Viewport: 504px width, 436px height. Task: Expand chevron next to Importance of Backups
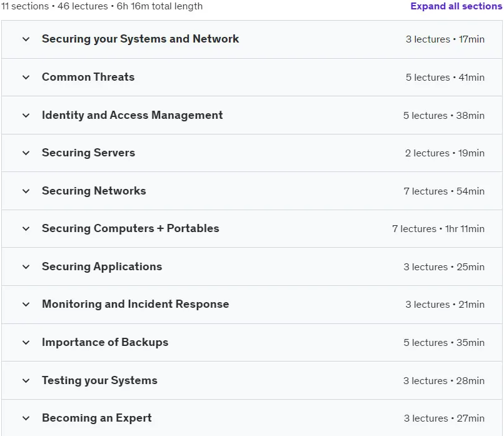tap(26, 342)
